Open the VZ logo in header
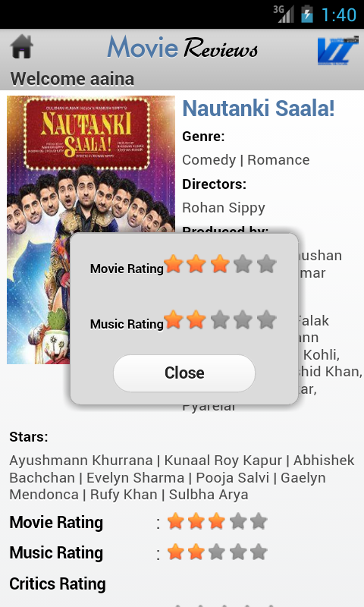 pos(337,51)
